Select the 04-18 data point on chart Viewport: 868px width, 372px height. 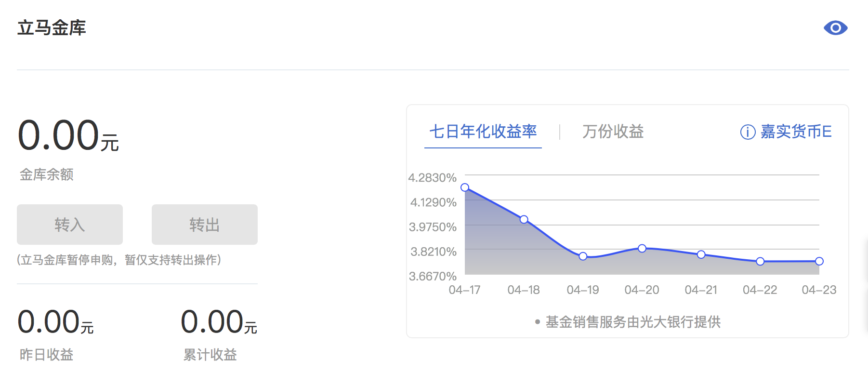coord(524,220)
